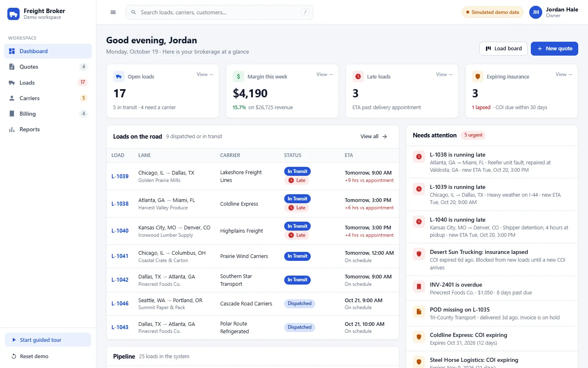This screenshot has height=368, width=588.
Task: Open the View link on Late loads card
Action: pyautogui.click(x=444, y=74)
